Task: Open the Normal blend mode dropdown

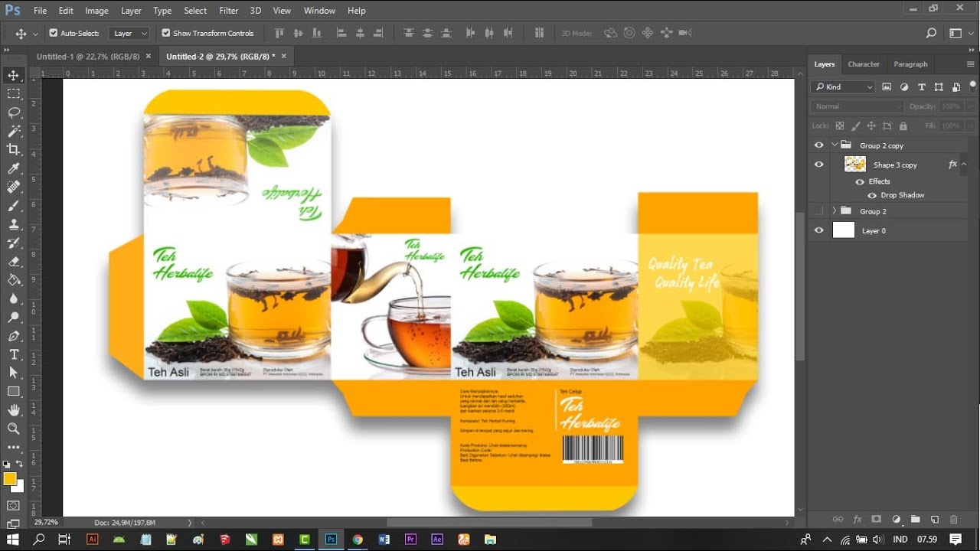Action: pos(857,106)
